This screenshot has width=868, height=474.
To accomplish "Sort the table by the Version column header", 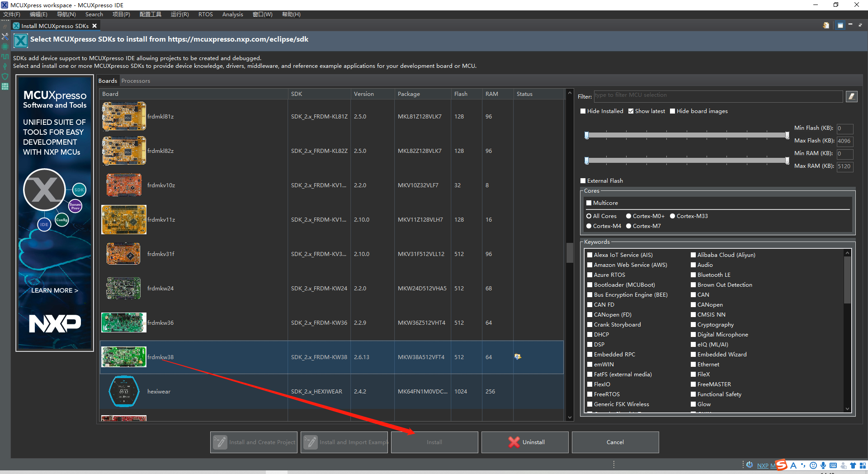I will click(x=373, y=94).
